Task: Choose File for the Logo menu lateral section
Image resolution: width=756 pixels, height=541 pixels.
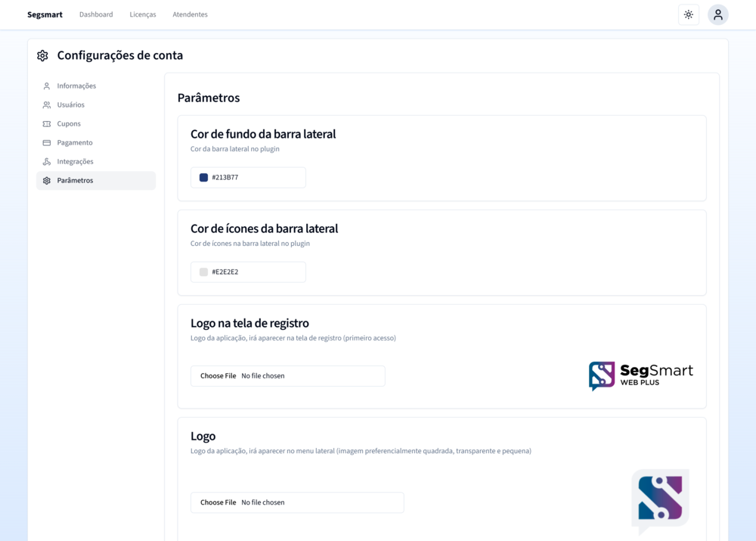Action: click(x=297, y=502)
